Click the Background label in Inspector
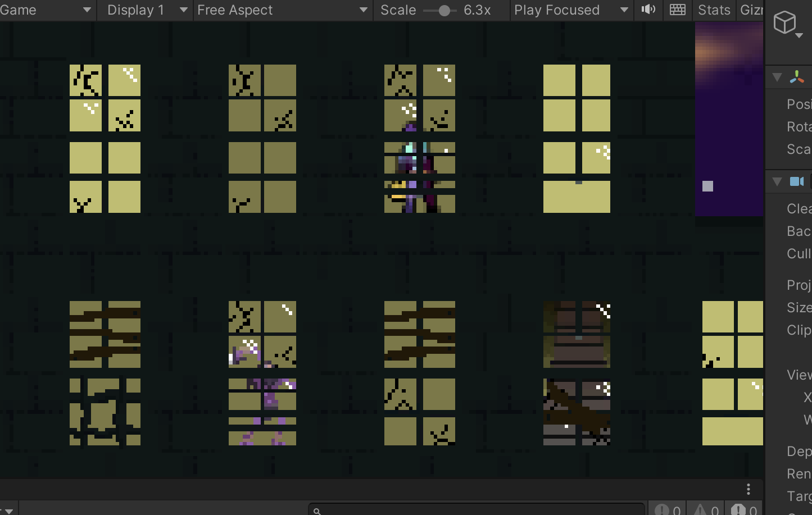Viewport: 812px width, 515px height. click(x=799, y=231)
